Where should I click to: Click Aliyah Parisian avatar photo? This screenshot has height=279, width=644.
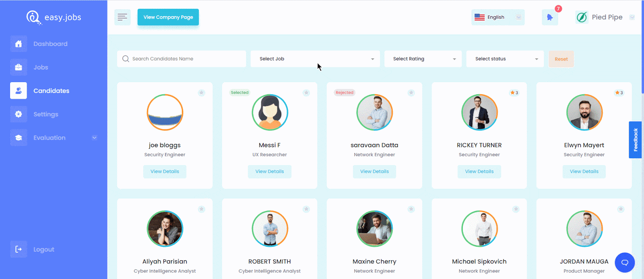tap(165, 229)
